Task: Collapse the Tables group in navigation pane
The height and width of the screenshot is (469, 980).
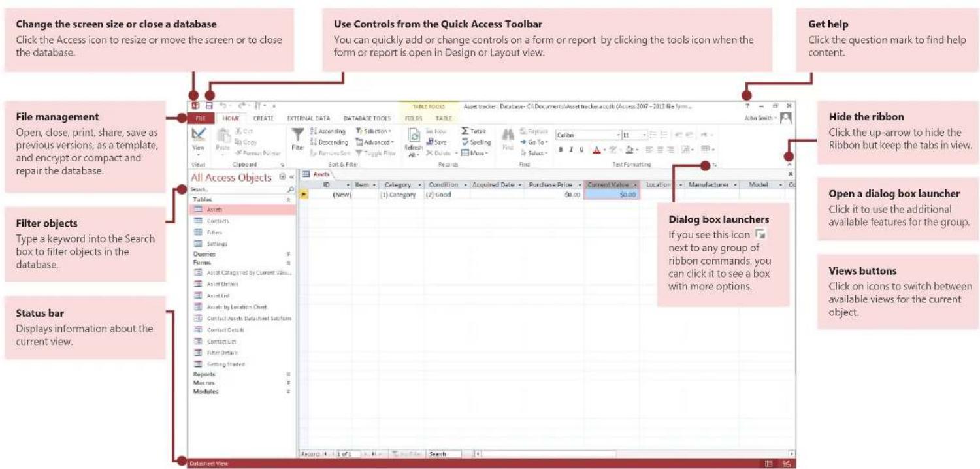Action: point(289,199)
